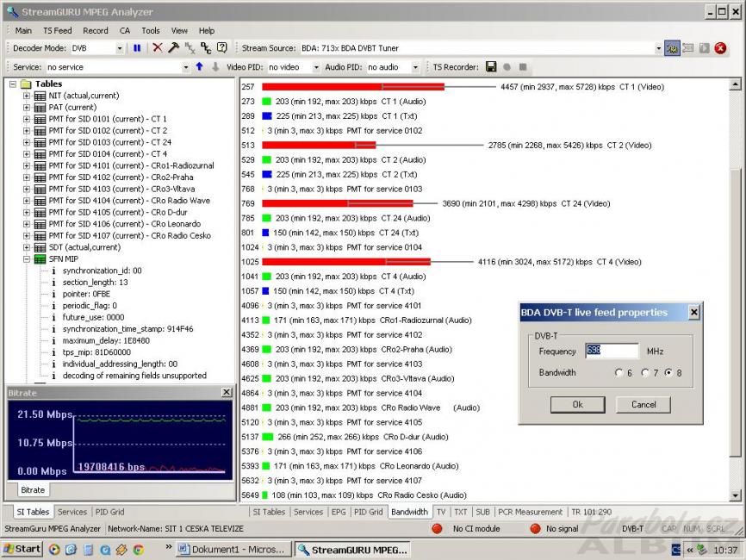This screenshot has width=746, height=560.
Task: Select the 7 MHz bandwidth radio button
Action: [x=643, y=373]
